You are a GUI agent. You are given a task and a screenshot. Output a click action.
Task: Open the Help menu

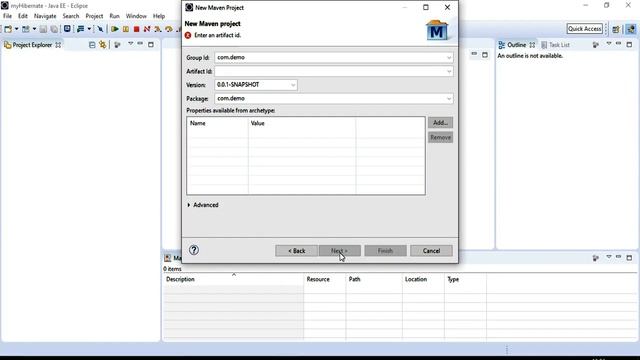pos(159,16)
